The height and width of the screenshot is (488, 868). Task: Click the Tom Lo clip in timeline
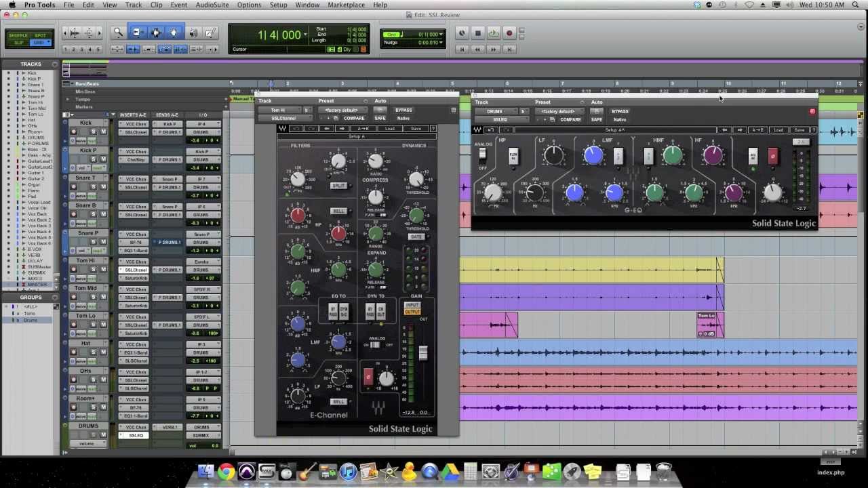[710, 325]
